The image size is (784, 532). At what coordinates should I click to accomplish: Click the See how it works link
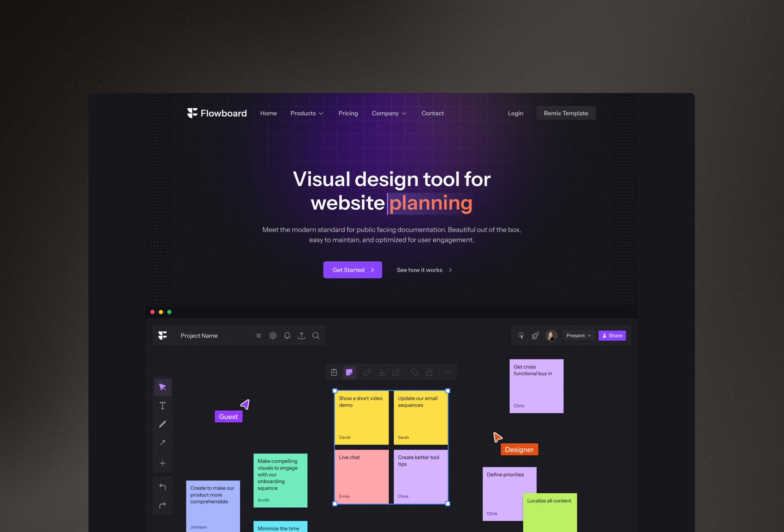(424, 270)
